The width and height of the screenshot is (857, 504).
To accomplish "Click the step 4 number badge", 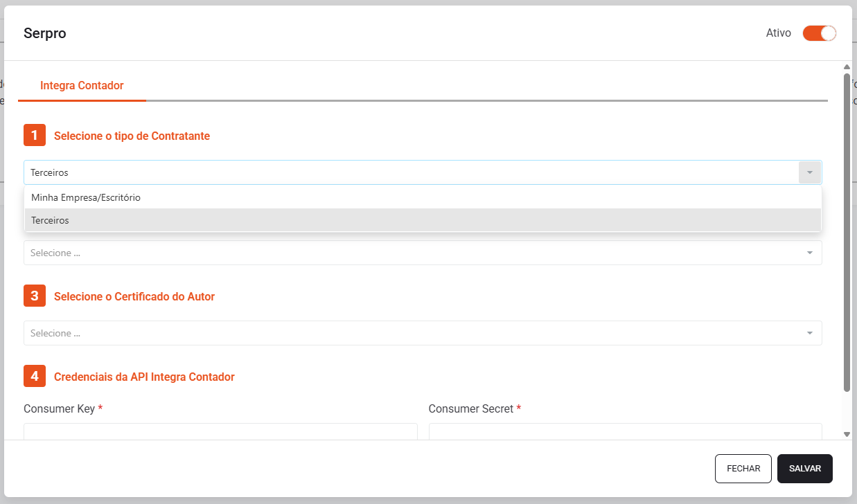I will click(35, 377).
